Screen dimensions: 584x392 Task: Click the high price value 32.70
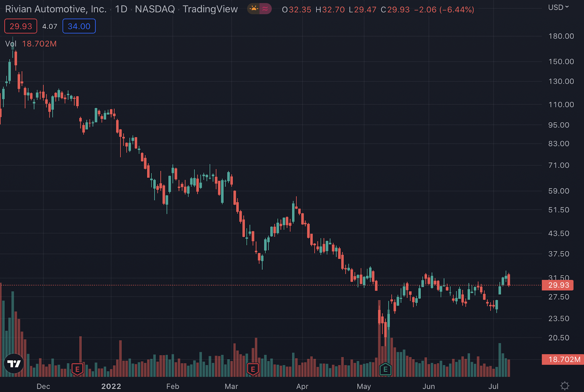click(333, 9)
